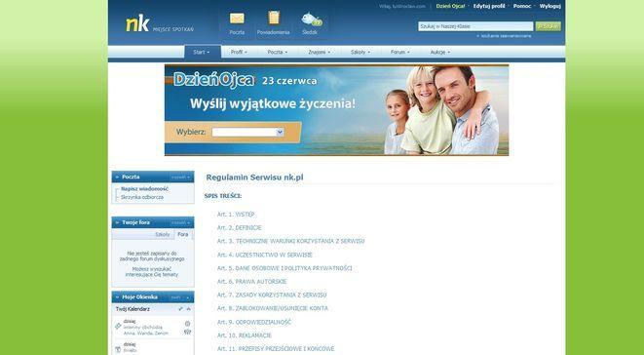Open the Wybierz greeting dropdown in the banner
This screenshot has width=644, height=355.
[247, 132]
